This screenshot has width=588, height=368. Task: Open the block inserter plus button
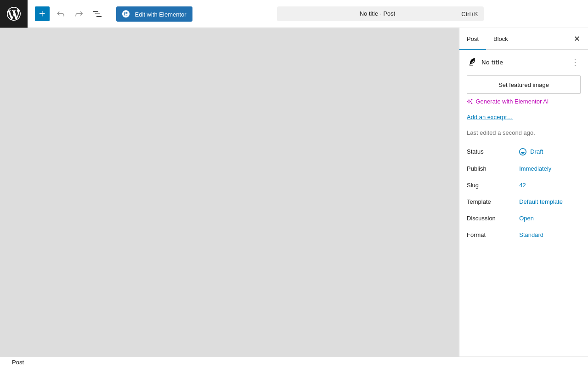point(42,14)
